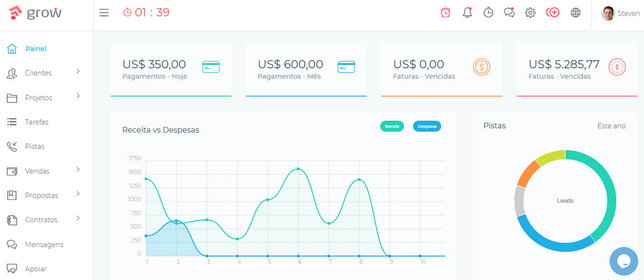Open the Tarefas menu item
Viewport: 644px width, 280px height.
(37, 122)
